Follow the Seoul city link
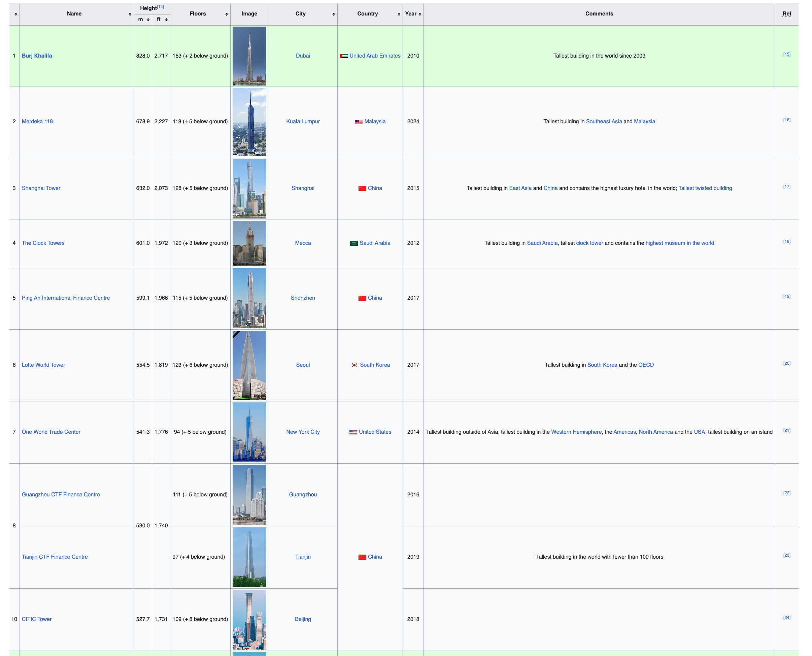Viewport: 812px width, 656px height. (303, 365)
